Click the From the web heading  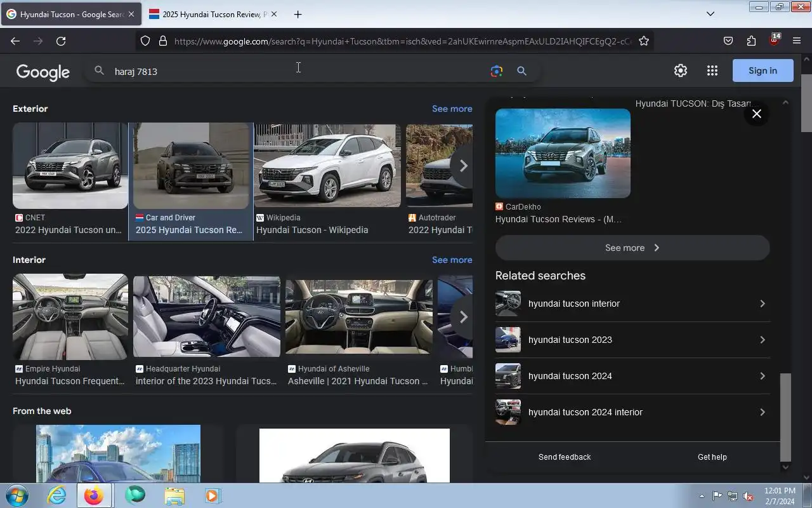coord(42,411)
